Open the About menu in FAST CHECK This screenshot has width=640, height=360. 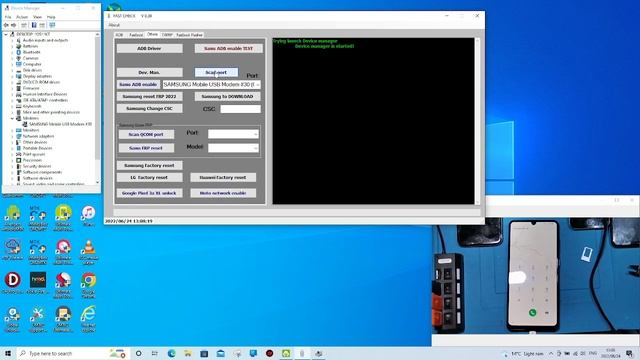[114, 25]
